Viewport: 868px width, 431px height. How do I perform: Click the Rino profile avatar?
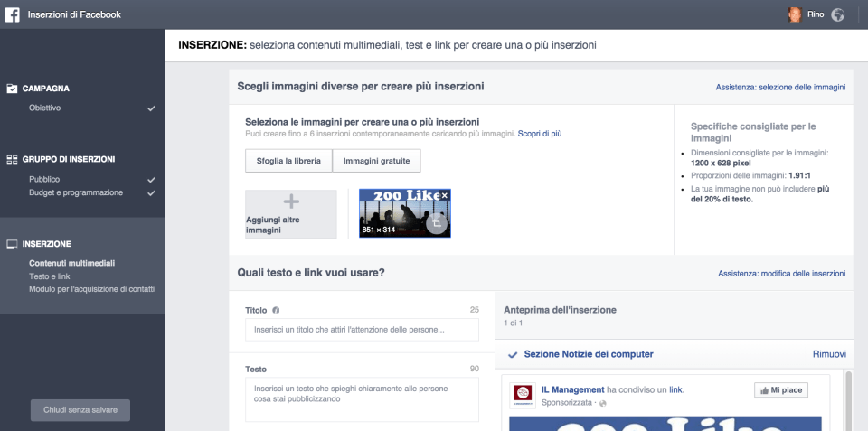tap(795, 14)
